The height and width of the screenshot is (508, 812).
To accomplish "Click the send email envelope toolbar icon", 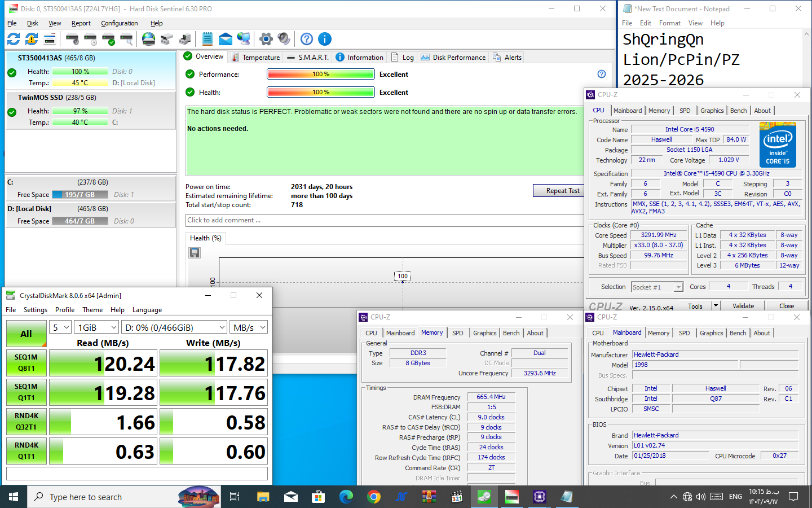I will pyautogui.click(x=226, y=39).
